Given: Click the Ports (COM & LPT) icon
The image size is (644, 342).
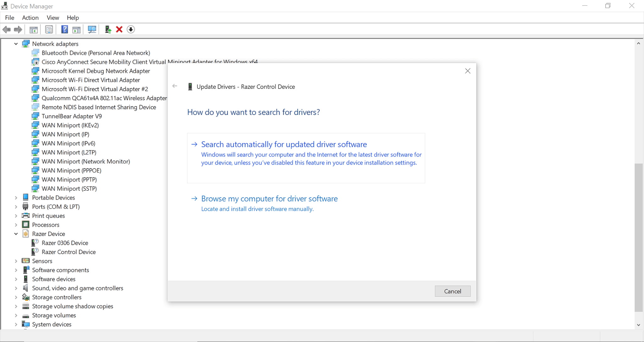Looking at the screenshot, I should [25, 207].
